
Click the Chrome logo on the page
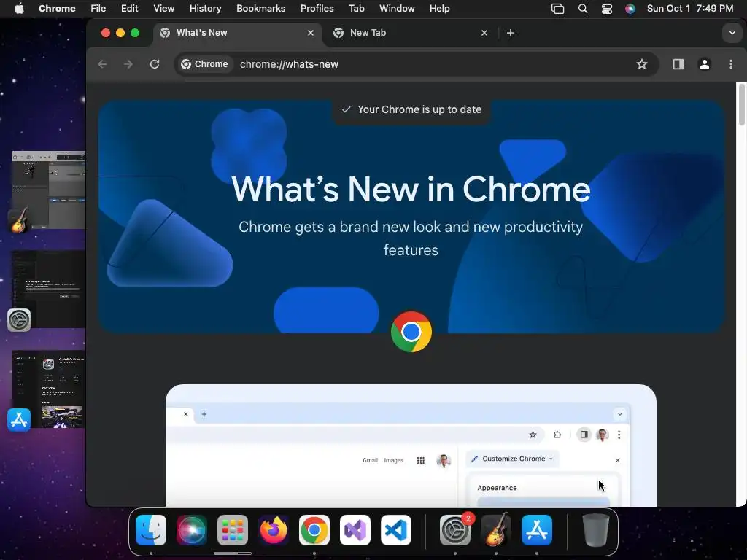(x=411, y=332)
